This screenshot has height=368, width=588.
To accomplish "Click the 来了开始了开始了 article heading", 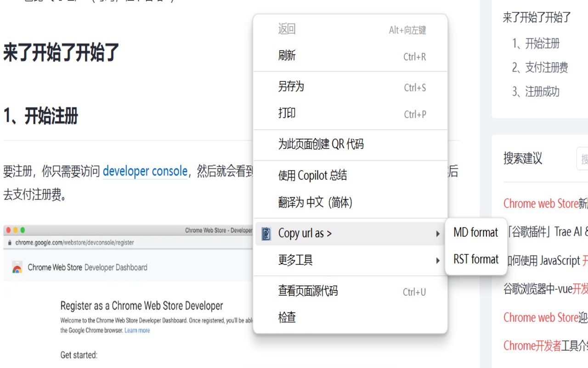I will coord(62,52).
